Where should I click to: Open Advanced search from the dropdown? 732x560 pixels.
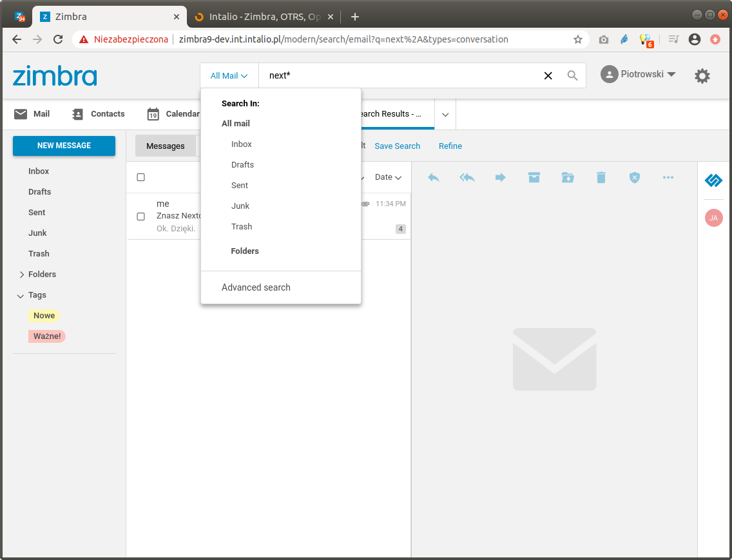[256, 287]
